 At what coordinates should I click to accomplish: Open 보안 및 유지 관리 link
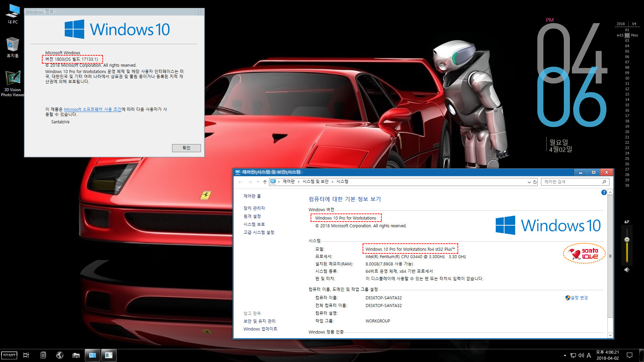pyautogui.click(x=259, y=321)
